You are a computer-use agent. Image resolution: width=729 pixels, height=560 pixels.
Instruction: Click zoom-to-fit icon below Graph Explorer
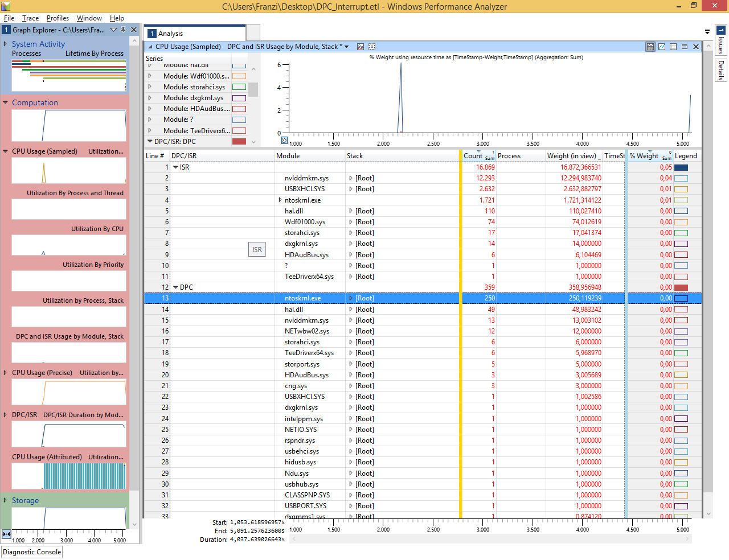pyautogui.click(x=6, y=534)
